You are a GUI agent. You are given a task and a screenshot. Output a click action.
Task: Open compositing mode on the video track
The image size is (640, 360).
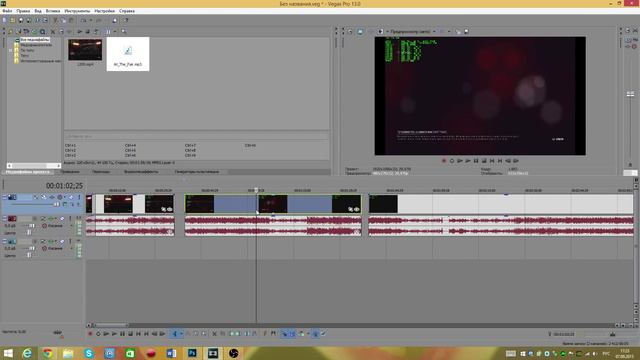pos(65,204)
